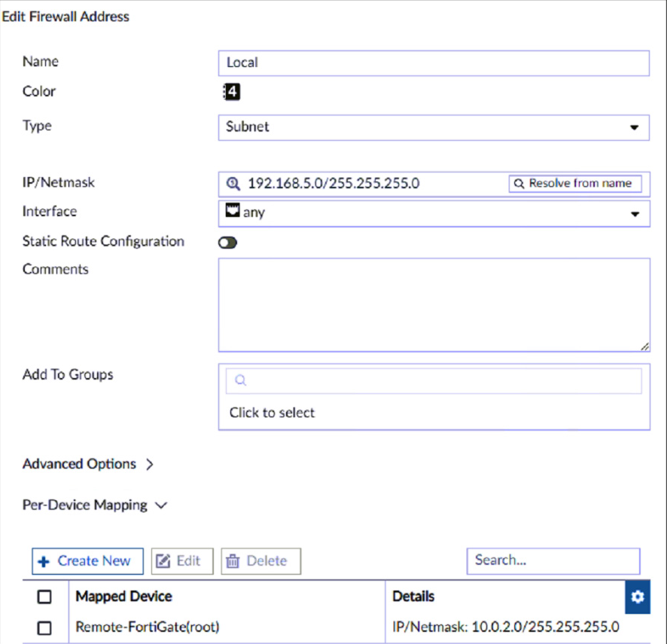The width and height of the screenshot is (667, 644).
Task: Click the Edit mapping button
Action: pos(182,561)
